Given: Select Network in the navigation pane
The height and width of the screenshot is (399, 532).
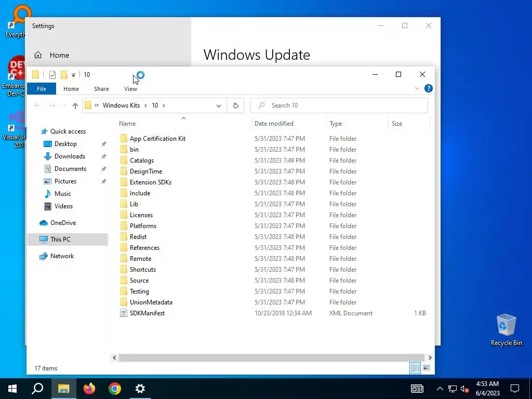Looking at the screenshot, I should pyautogui.click(x=62, y=256).
